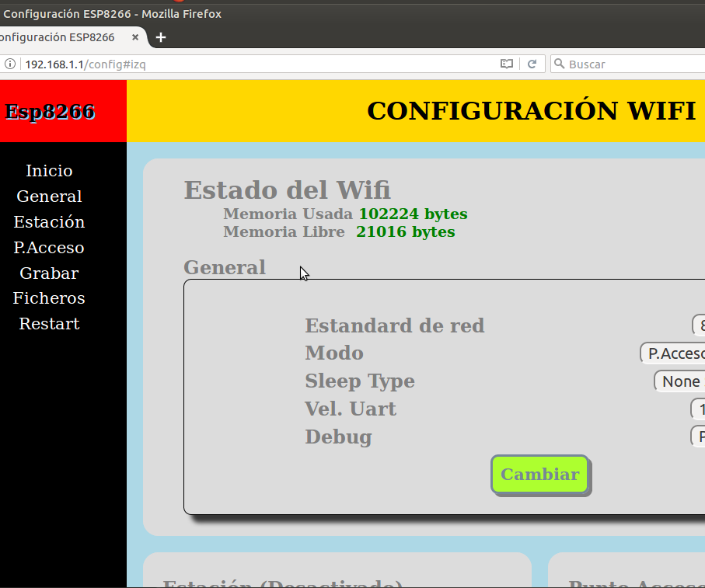Open the Vel. Uart dropdown
Image resolution: width=705 pixels, height=588 pixels.
coord(699,409)
